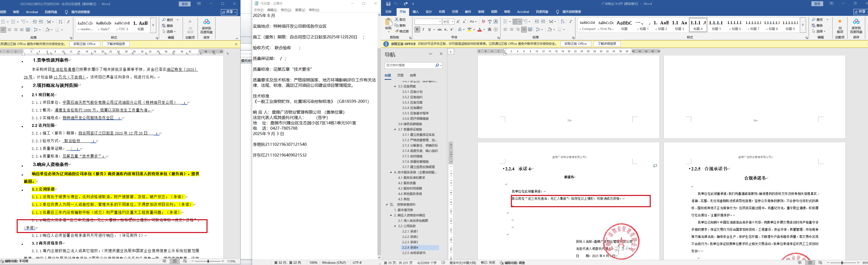Image resolution: width=868 pixels, height=265 pixels.
Task: Toggle Character Shading button in right Word
Action: [490, 30]
